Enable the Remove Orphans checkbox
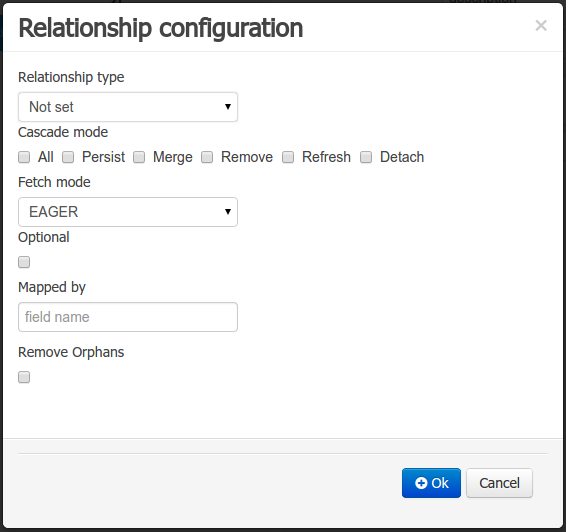The width and height of the screenshot is (566, 532). coord(24,377)
